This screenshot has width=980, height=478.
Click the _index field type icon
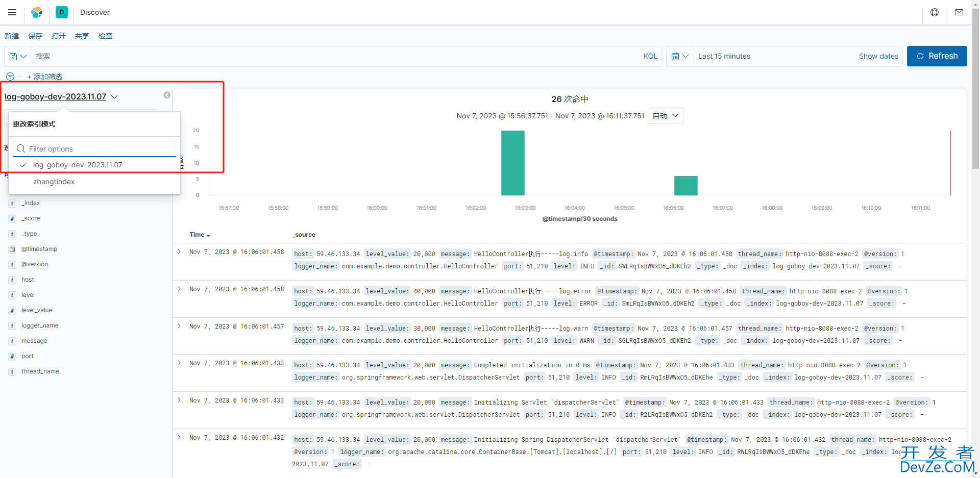point(12,204)
